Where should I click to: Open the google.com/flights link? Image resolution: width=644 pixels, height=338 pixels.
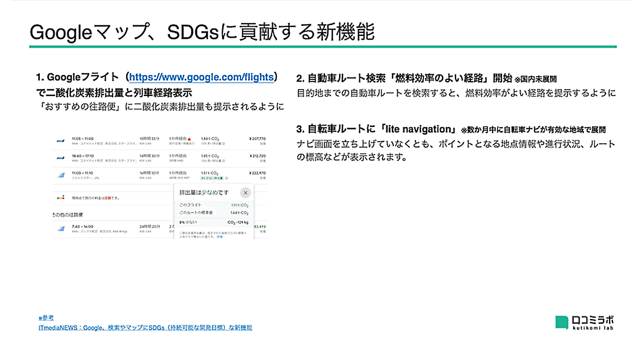[201, 77]
